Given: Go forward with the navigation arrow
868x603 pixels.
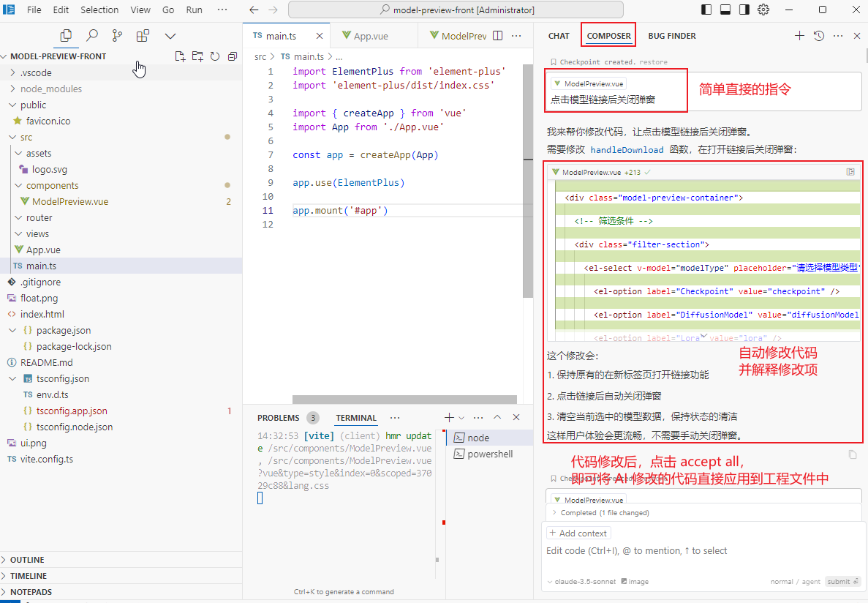Looking at the screenshot, I should pos(273,10).
